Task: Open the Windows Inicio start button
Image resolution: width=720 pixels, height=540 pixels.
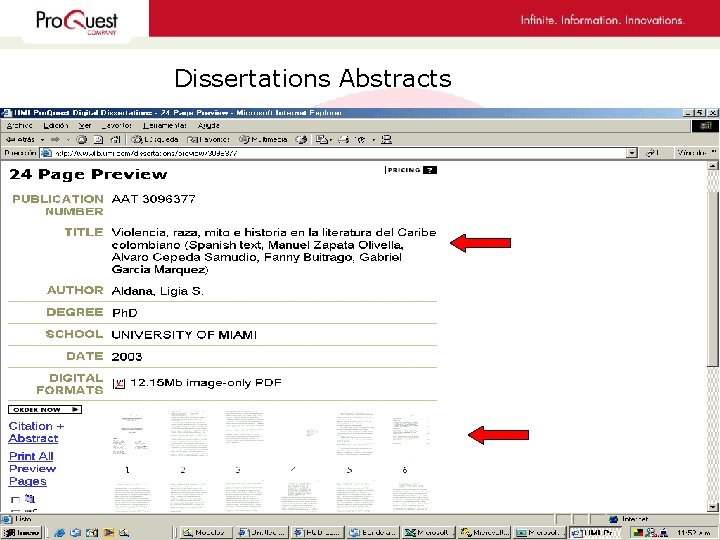Action: (22, 533)
